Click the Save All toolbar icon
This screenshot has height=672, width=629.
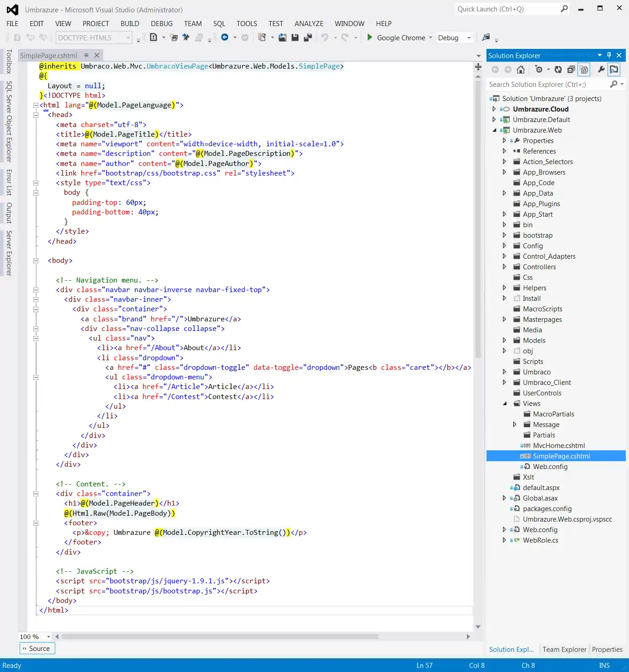(x=308, y=37)
